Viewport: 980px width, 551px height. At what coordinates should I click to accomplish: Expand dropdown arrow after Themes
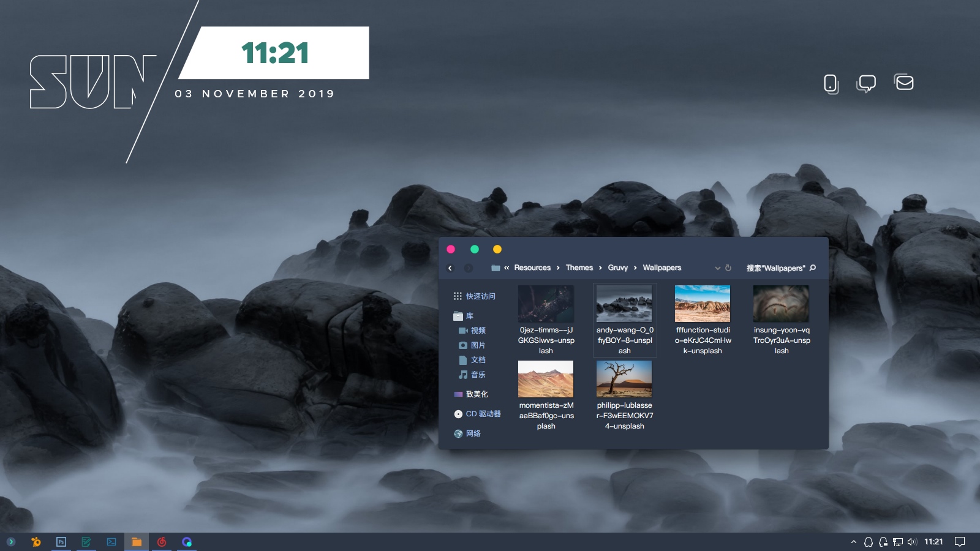[x=600, y=268]
